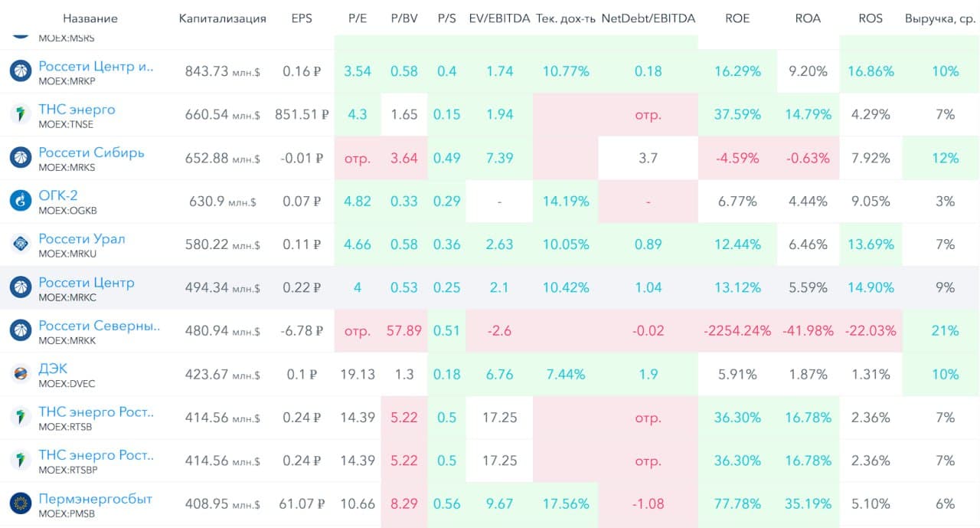980x528 pixels.
Task: Click the Россети Сибирь logo icon
Action: (20, 158)
